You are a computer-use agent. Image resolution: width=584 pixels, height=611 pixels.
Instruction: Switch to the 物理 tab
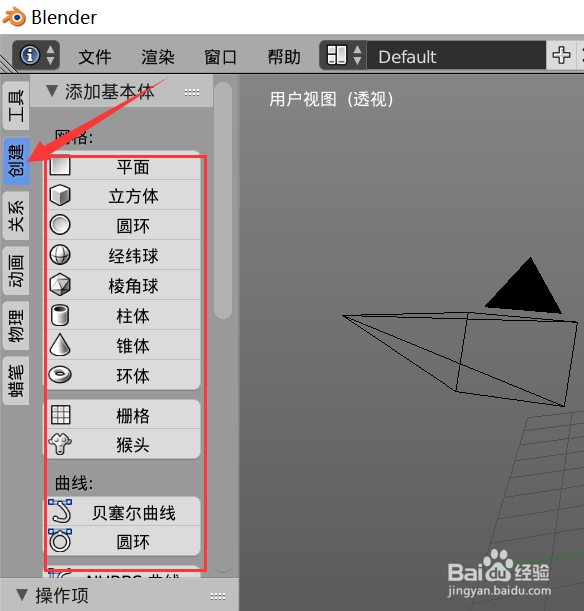[x=16, y=326]
